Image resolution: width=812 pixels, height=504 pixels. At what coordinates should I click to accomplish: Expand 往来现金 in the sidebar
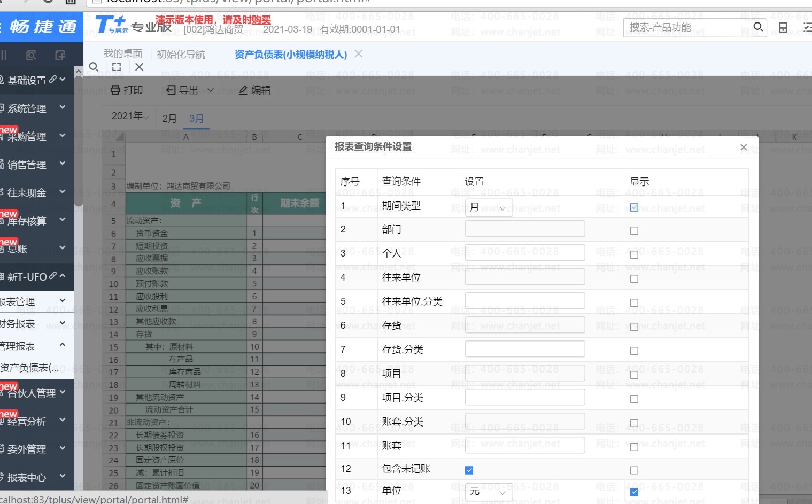(x=63, y=191)
